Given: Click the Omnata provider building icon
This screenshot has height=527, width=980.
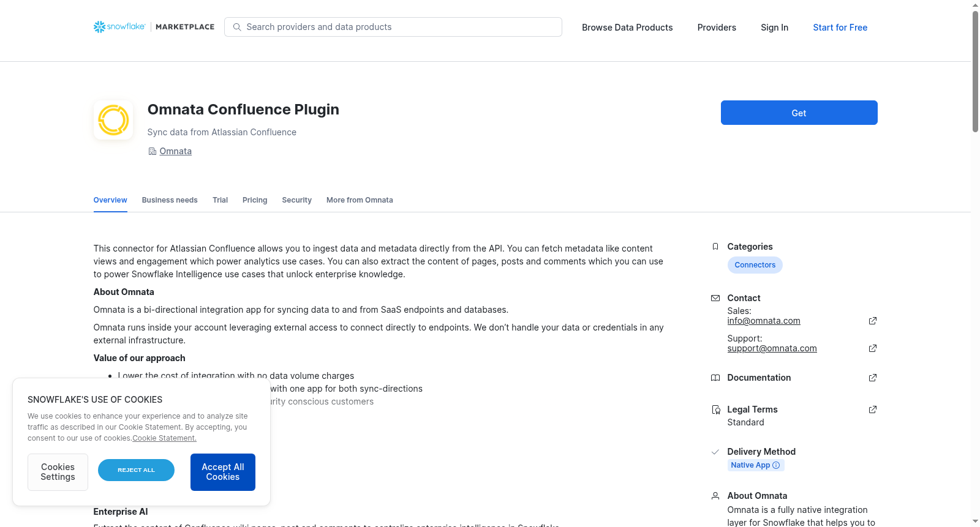Looking at the screenshot, I should click(153, 151).
